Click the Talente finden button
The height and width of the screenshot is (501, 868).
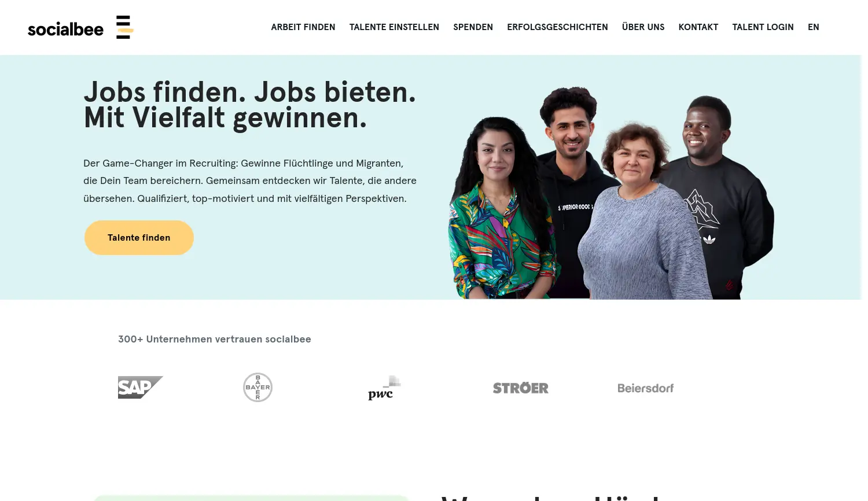click(x=139, y=238)
